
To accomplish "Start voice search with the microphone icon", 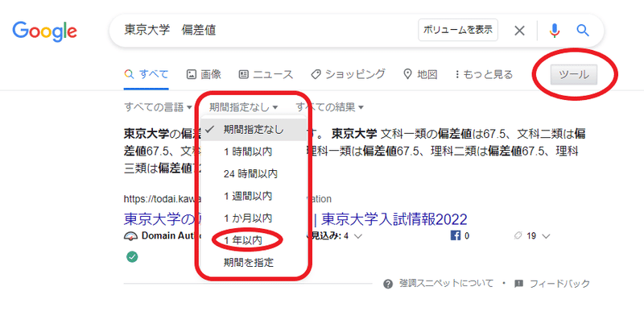I will click(x=555, y=31).
